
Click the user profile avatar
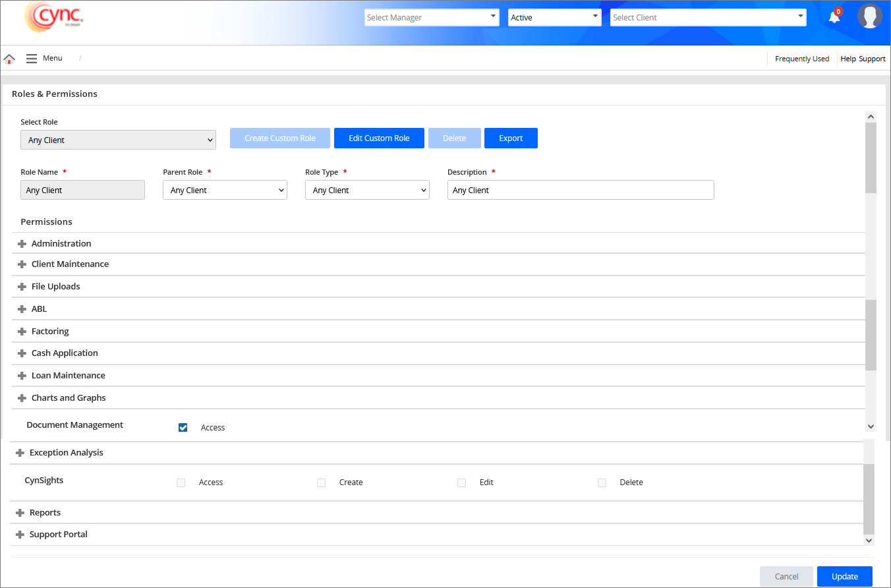pyautogui.click(x=869, y=16)
